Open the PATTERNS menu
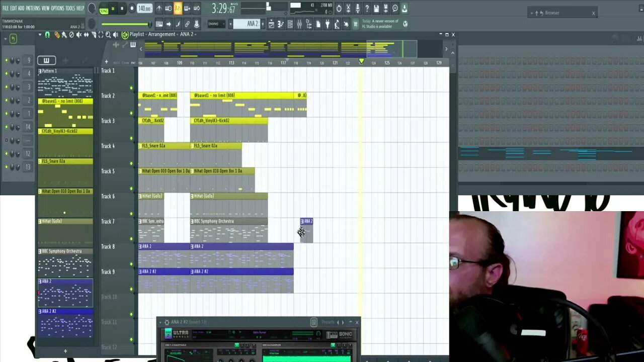Screen dimensions: 644x362 click(33, 8)
